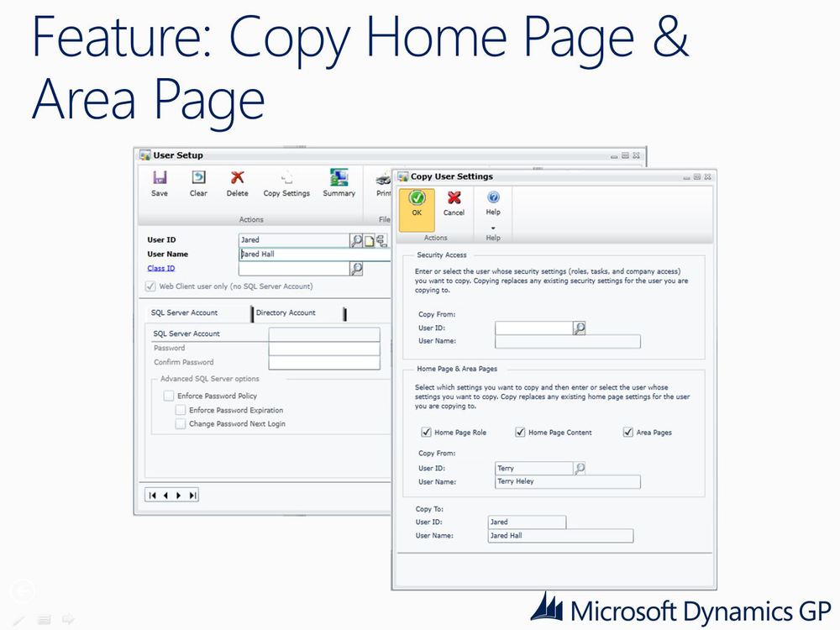
Task: Follow the Class ID link
Action: (x=160, y=269)
